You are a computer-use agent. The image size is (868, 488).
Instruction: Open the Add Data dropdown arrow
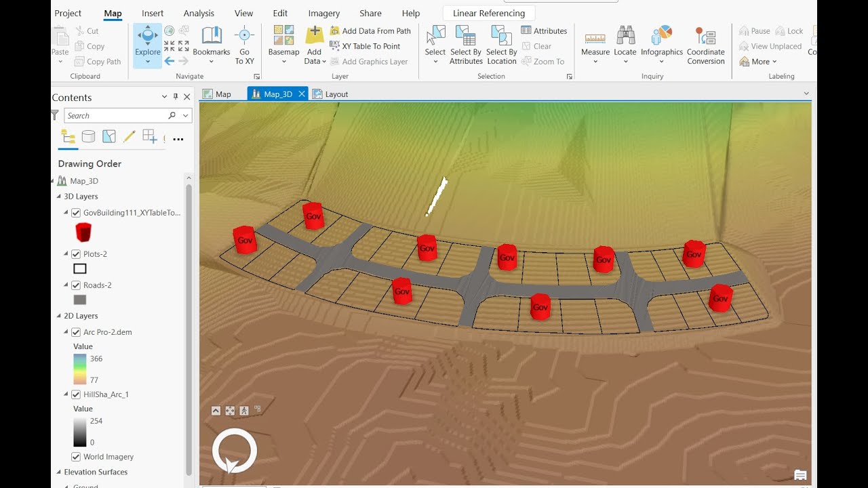point(324,61)
